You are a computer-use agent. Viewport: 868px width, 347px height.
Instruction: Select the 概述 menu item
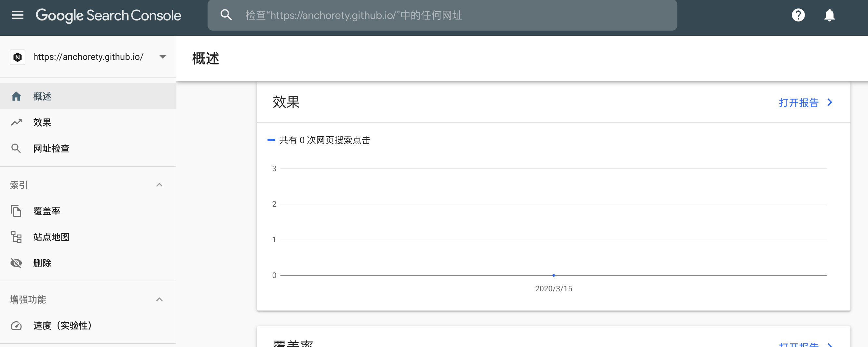[x=88, y=96]
